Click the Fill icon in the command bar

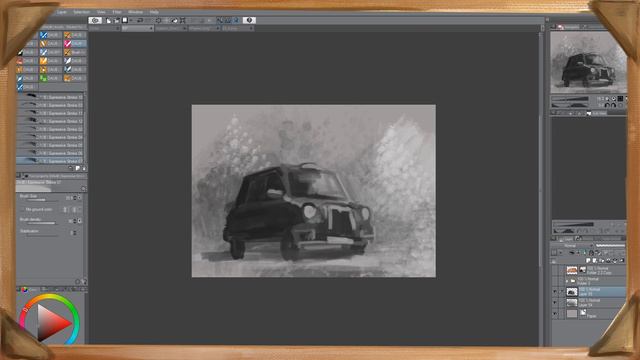174,20
